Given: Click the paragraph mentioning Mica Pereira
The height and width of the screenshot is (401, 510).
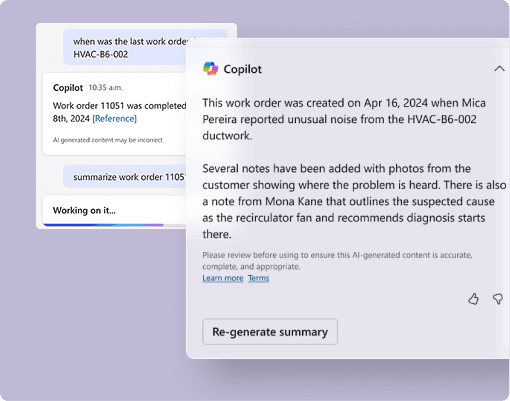Looking at the screenshot, I should (344, 119).
